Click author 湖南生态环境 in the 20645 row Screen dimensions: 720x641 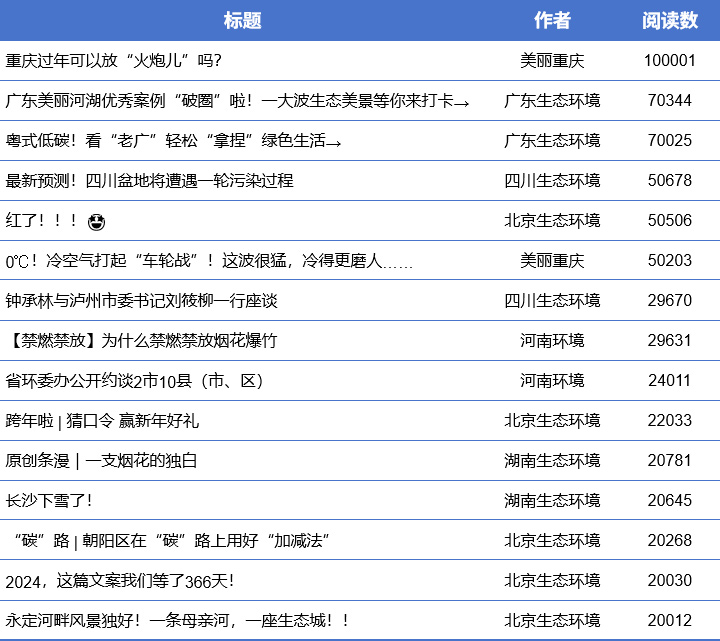pyautogui.click(x=552, y=500)
